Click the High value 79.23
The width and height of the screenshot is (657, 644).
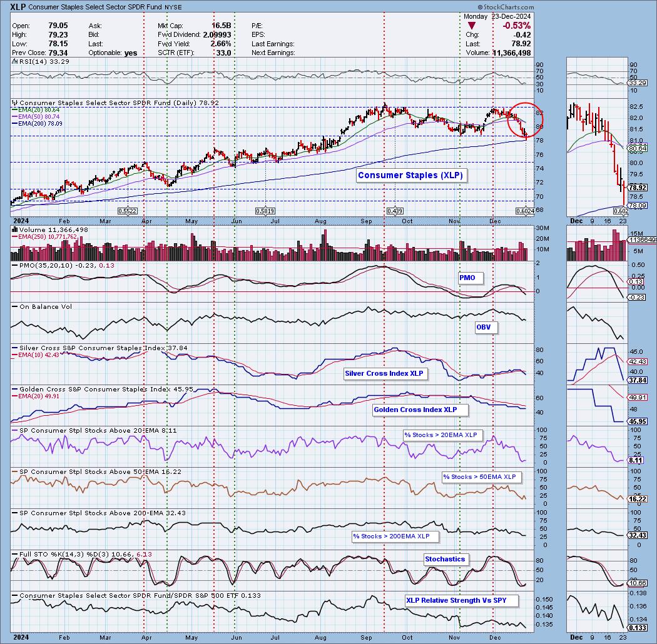pyautogui.click(x=58, y=35)
